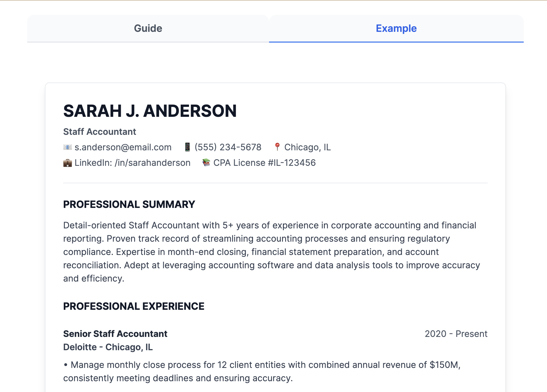The width and height of the screenshot is (547, 392).
Task: Click the CPA License #IL-123456 text
Action: click(264, 163)
